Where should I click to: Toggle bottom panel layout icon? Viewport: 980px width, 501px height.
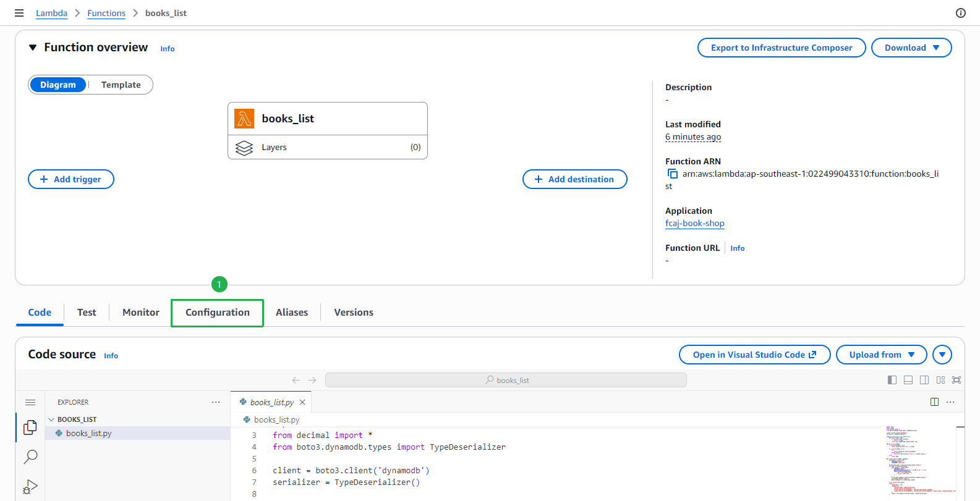[908, 380]
